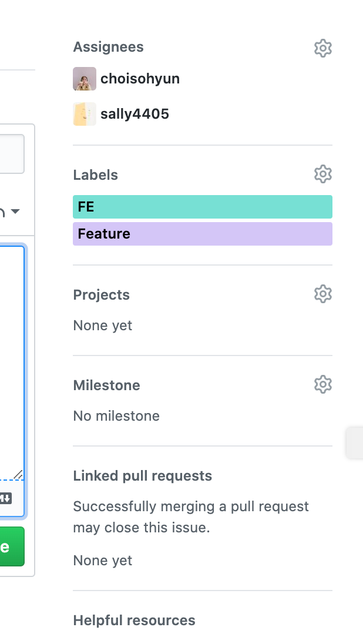
Task: Open the Projects settings gear
Action: point(323,294)
